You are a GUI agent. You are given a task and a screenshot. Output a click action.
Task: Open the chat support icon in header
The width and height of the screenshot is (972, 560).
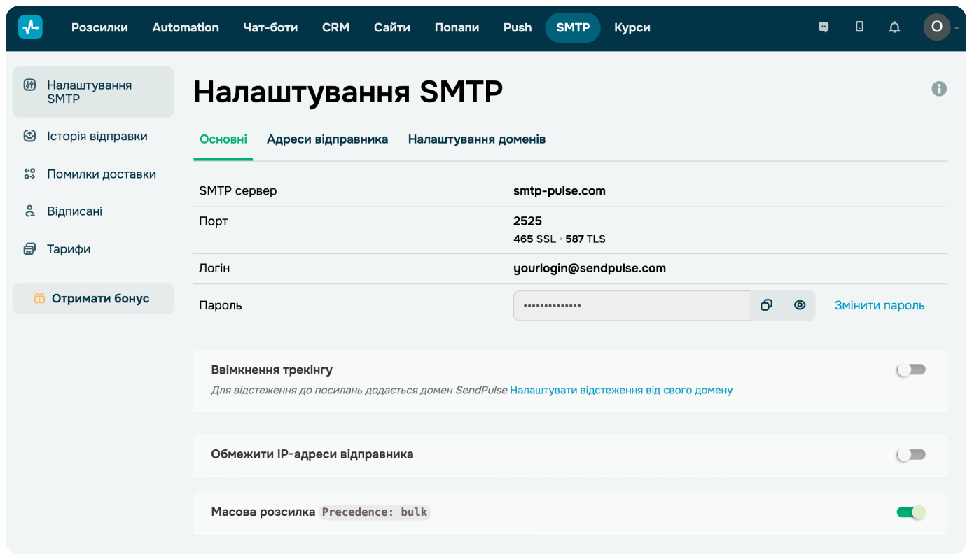coord(824,27)
